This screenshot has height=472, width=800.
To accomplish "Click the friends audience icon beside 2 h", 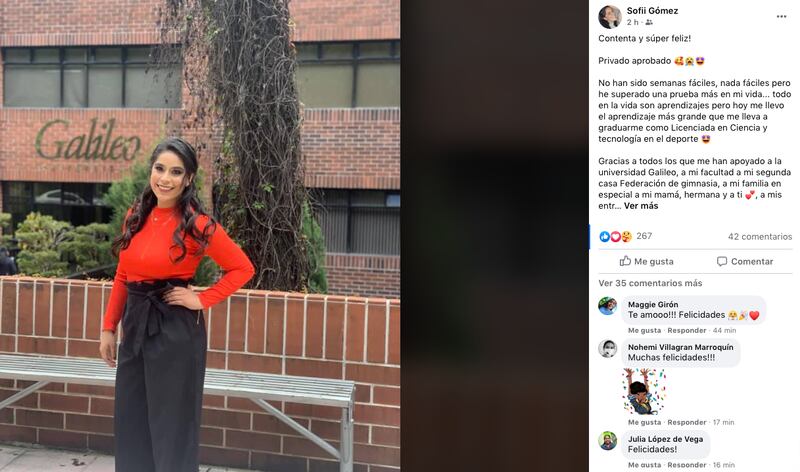I will (x=649, y=22).
